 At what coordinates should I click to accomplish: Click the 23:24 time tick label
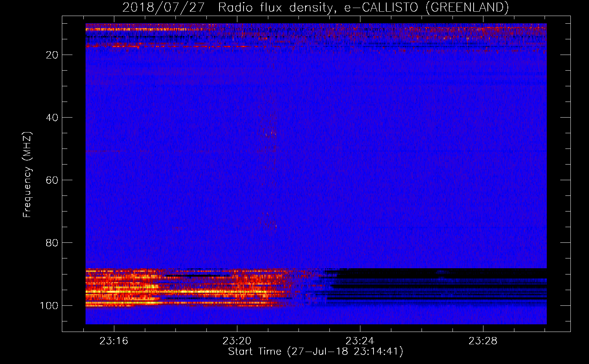pyautogui.click(x=360, y=341)
